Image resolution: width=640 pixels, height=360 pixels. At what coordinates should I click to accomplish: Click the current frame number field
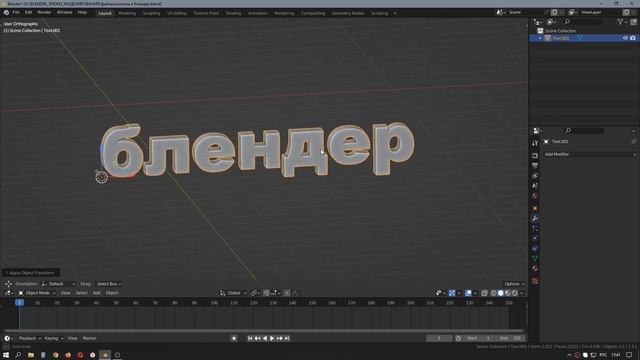tap(439, 338)
